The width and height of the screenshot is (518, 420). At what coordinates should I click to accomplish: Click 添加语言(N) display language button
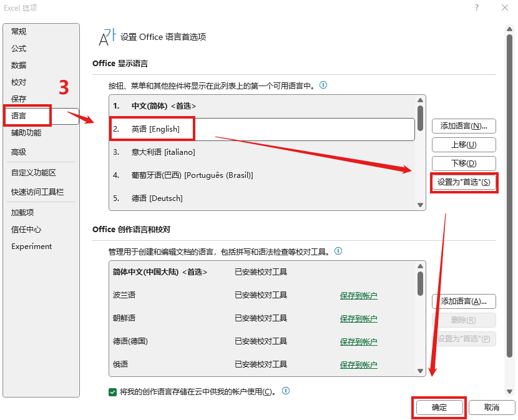(x=464, y=126)
